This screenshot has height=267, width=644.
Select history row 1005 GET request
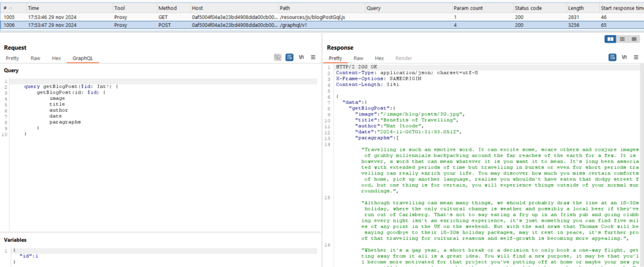322,17
